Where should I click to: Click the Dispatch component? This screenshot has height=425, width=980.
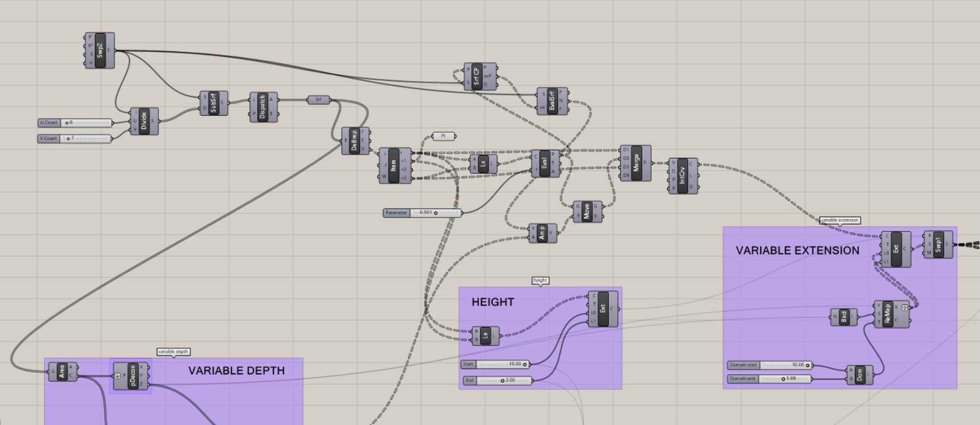point(262,107)
